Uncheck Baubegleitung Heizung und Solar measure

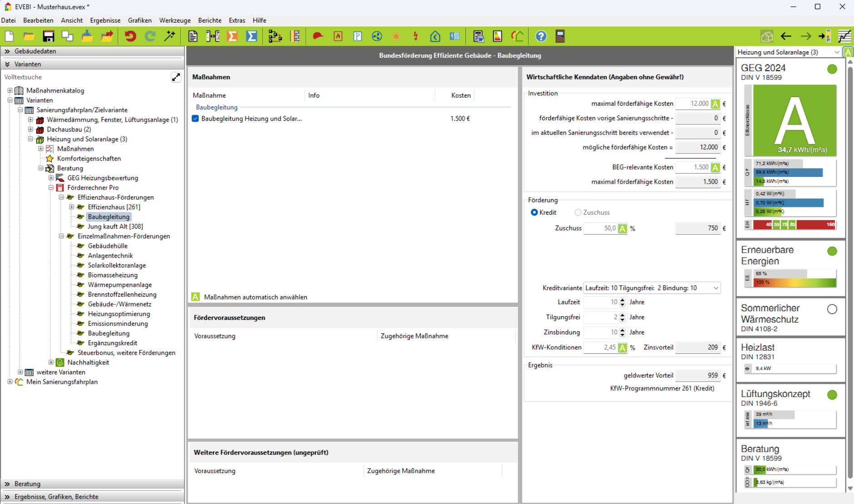pyautogui.click(x=196, y=118)
